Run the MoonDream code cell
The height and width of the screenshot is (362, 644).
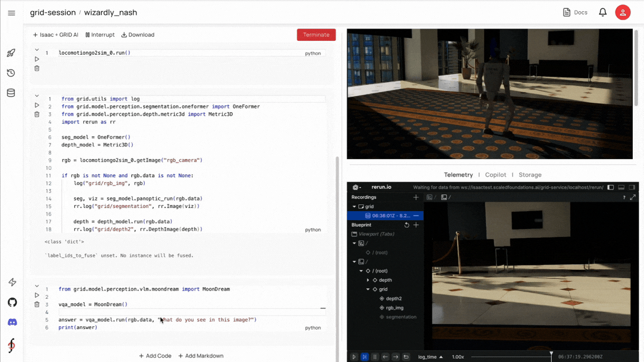pyautogui.click(x=36, y=295)
